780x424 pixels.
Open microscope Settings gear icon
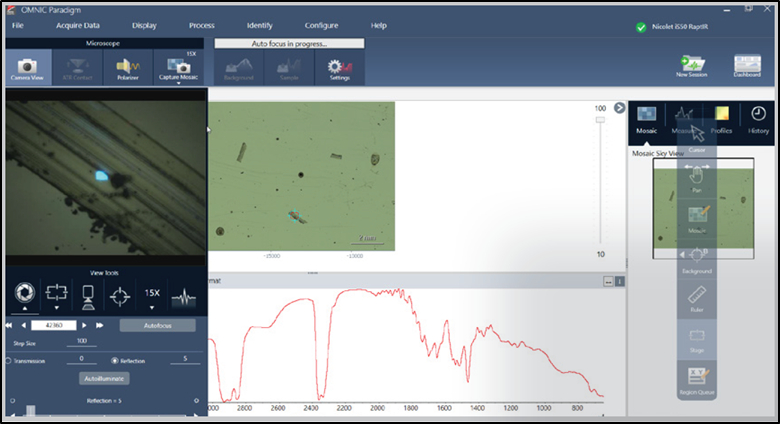[x=340, y=68]
